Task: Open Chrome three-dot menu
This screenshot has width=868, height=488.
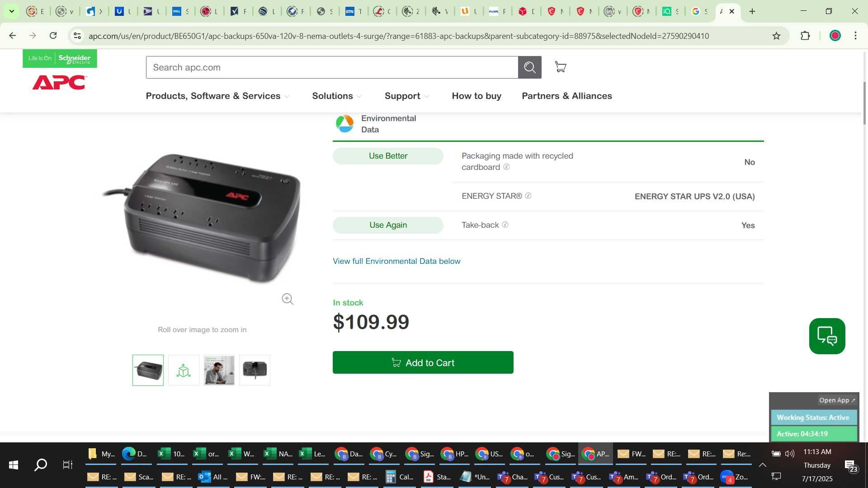Action: pos(855,36)
